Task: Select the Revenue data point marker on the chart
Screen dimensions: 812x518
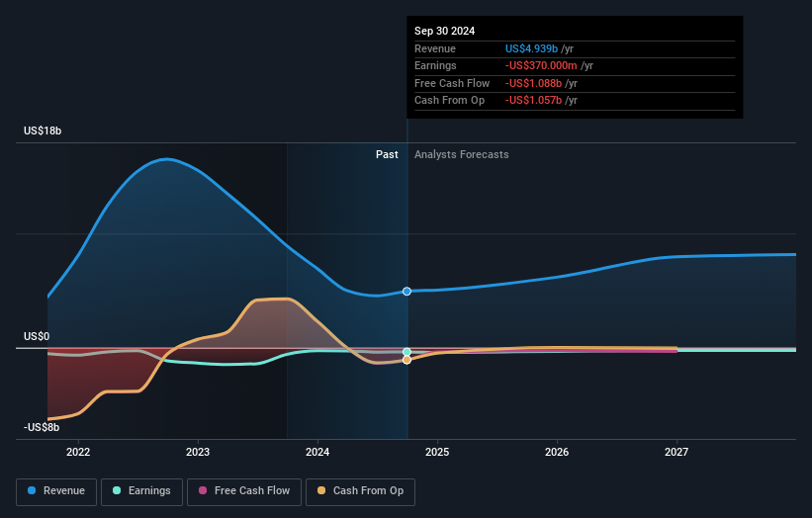Action: coord(407,292)
